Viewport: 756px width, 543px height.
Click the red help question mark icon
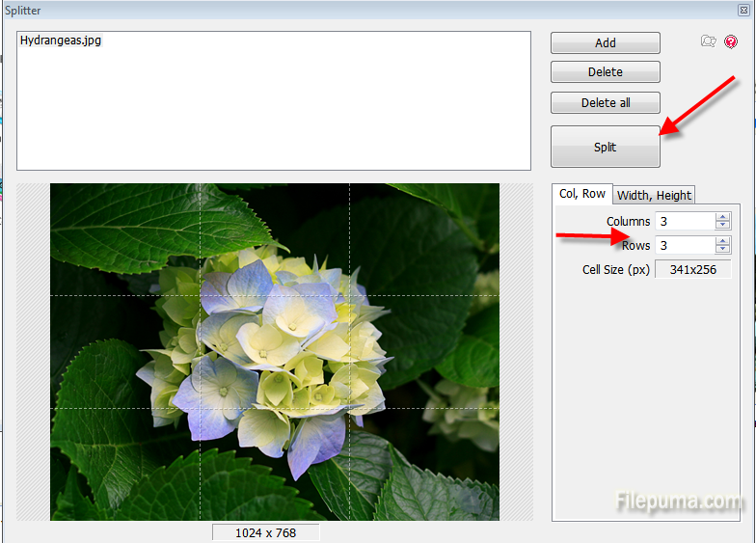tap(731, 41)
